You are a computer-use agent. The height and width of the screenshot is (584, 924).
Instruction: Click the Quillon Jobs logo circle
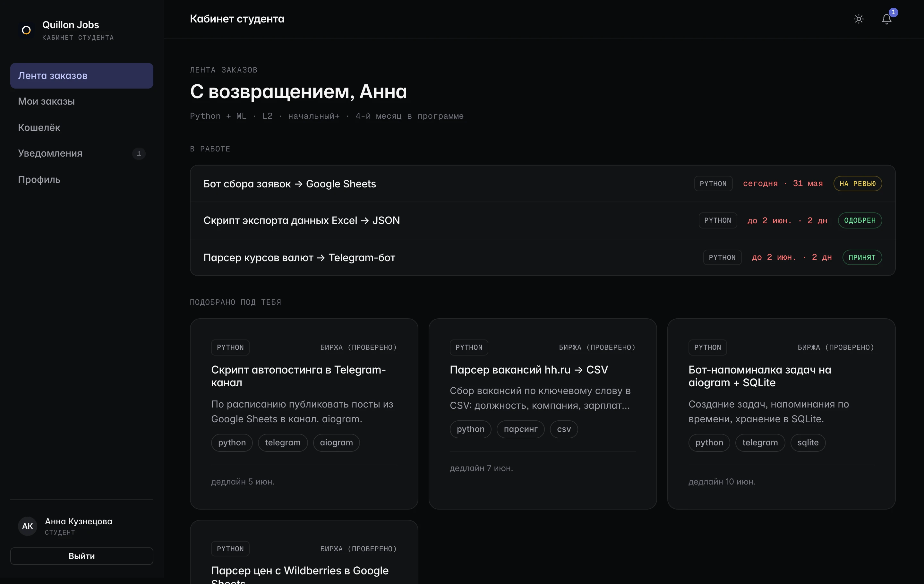[x=26, y=30]
